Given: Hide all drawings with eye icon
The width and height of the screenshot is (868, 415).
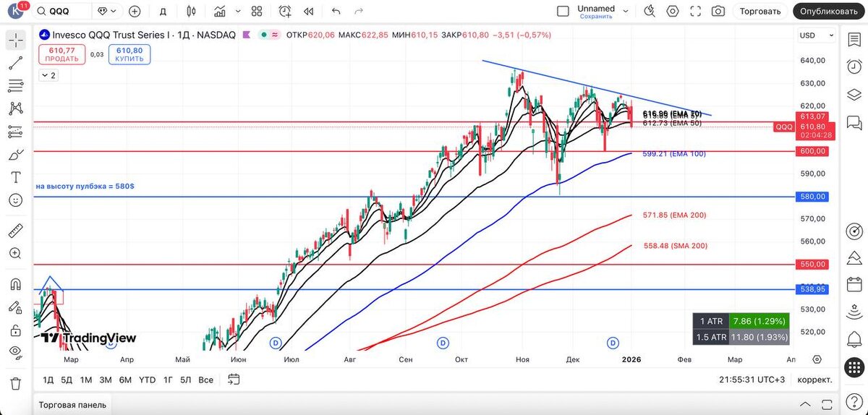Looking at the screenshot, I should (x=16, y=353).
